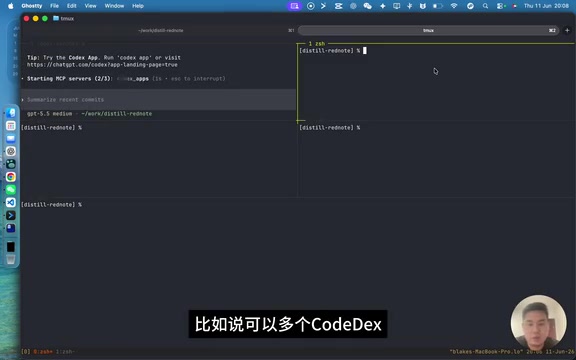Open Spotlight search in menu bar

coord(485,6)
